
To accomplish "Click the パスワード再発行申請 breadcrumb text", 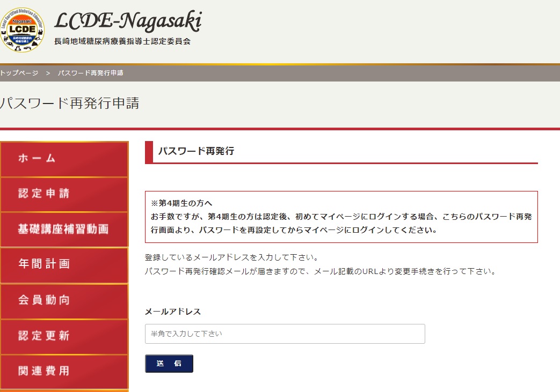I will pos(91,73).
